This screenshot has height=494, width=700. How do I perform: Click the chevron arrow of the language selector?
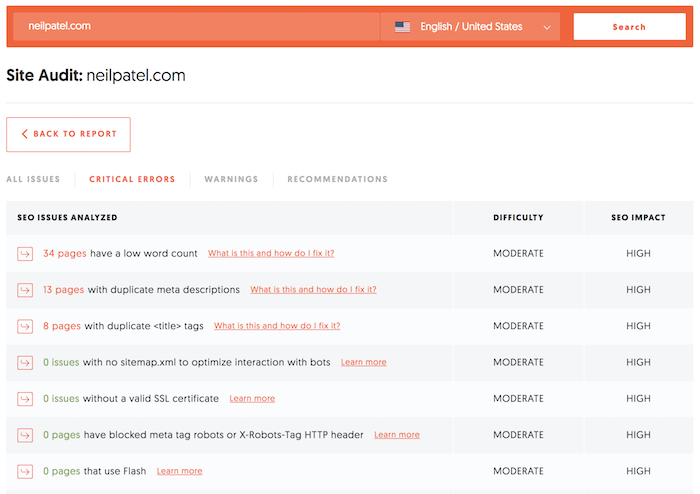coord(547,27)
